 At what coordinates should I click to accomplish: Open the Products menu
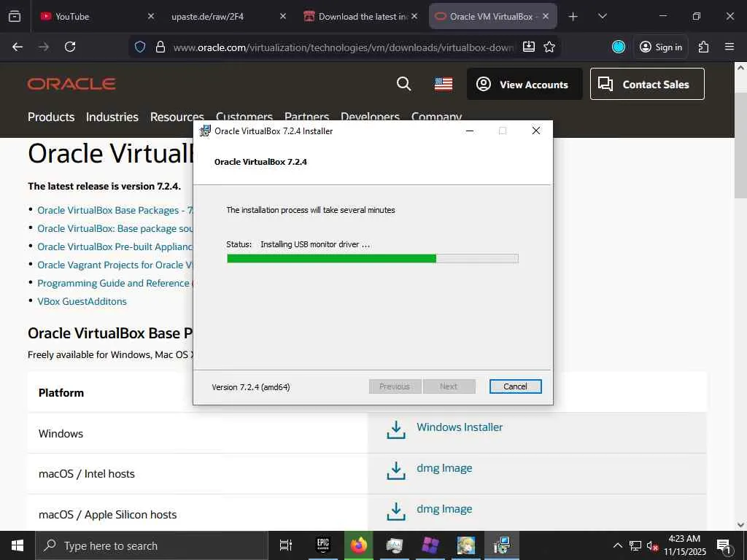pos(51,117)
